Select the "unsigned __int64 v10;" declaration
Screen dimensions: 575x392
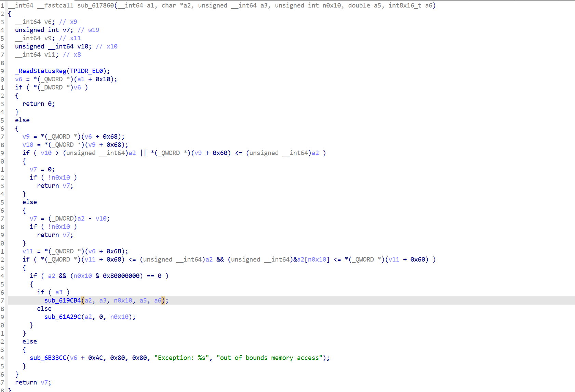pos(53,46)
